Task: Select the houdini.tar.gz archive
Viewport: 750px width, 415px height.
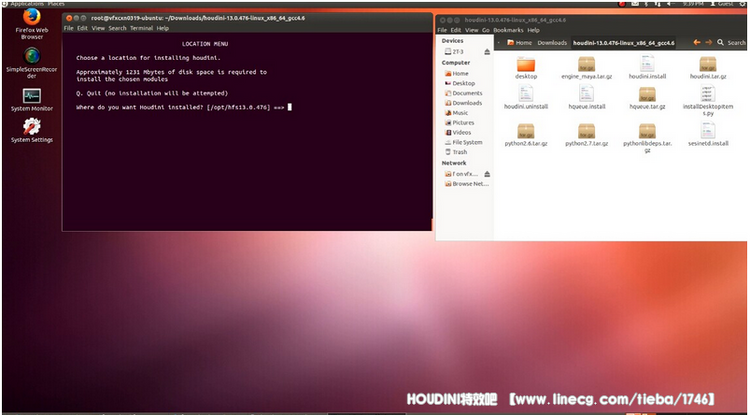Action: 708,68
